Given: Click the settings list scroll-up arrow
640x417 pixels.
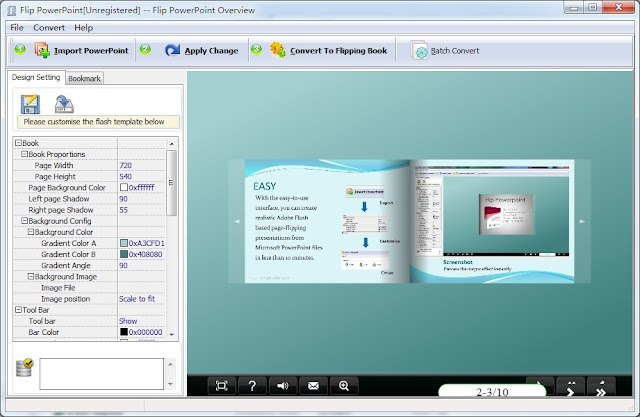Looking at the screenshot, I should pyautogui.click(x=171, y=144).
